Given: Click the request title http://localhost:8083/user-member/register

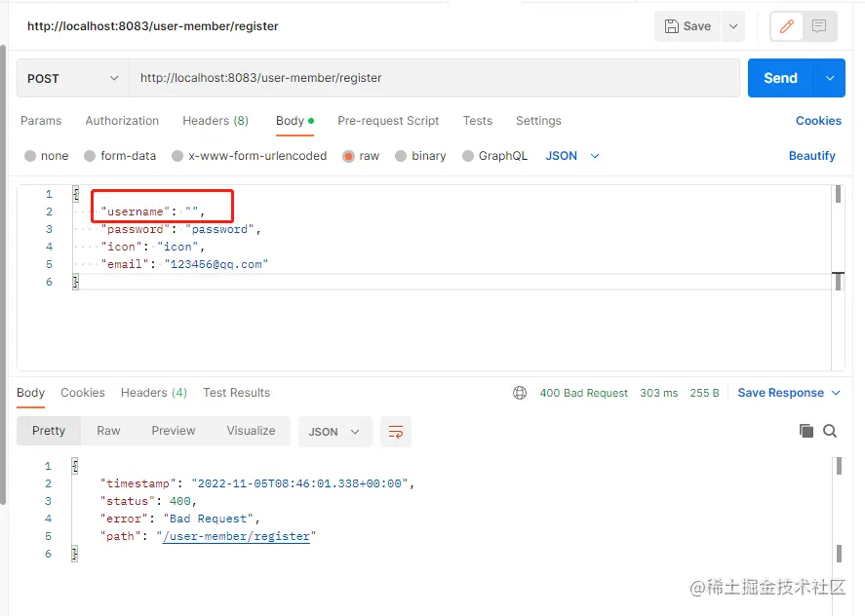Looking at the screenshot, I should 153,26.
